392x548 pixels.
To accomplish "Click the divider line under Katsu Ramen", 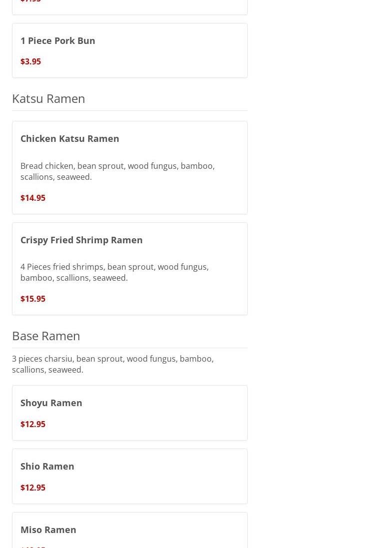I will (x=130, y=110).
